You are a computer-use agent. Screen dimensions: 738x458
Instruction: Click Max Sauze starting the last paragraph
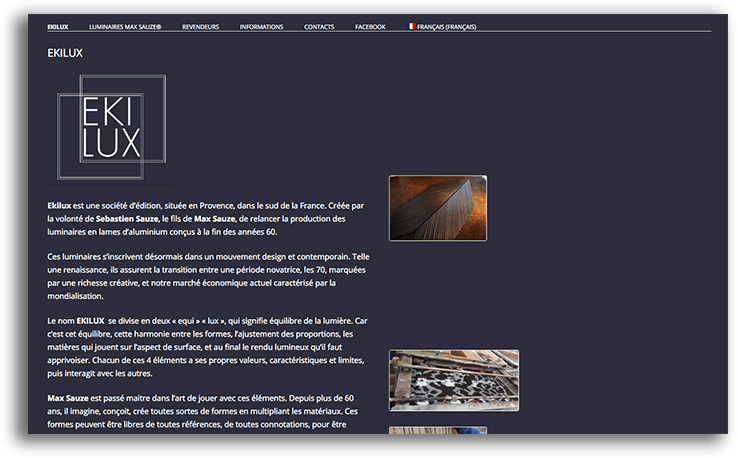point(68,398)
